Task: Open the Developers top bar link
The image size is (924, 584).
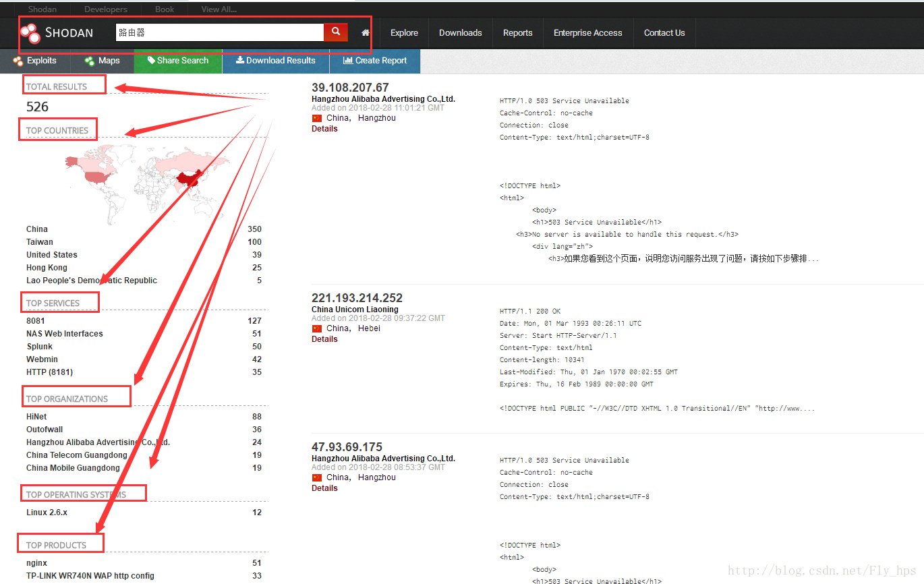Action: (x=106, y=9)
